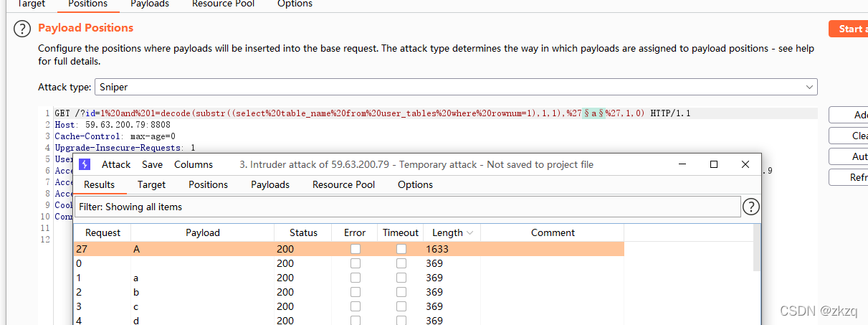Select result row 27 with payload A
This screenshot has width=868, height=325.
[x=349, y=249]
